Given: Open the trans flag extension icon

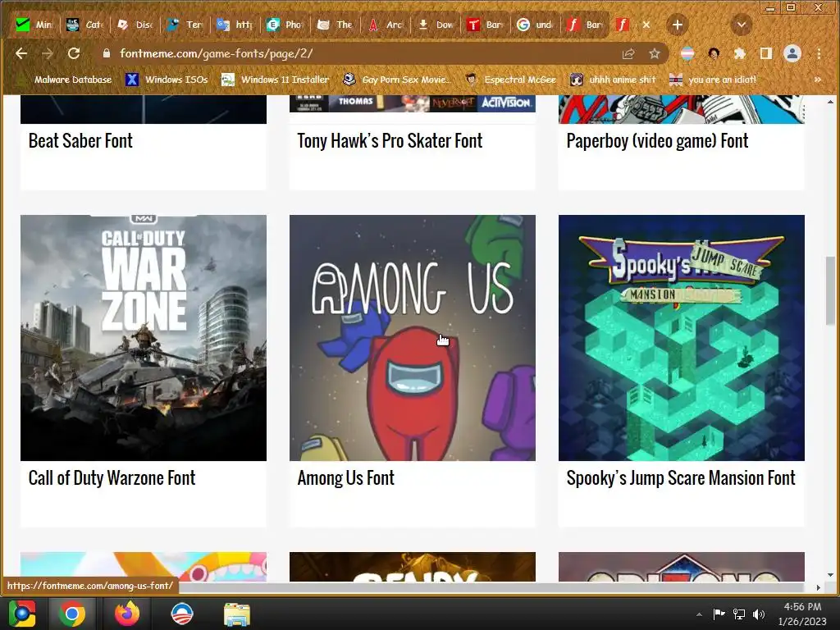Looking at the screenshot, I should tap(687, 53).
